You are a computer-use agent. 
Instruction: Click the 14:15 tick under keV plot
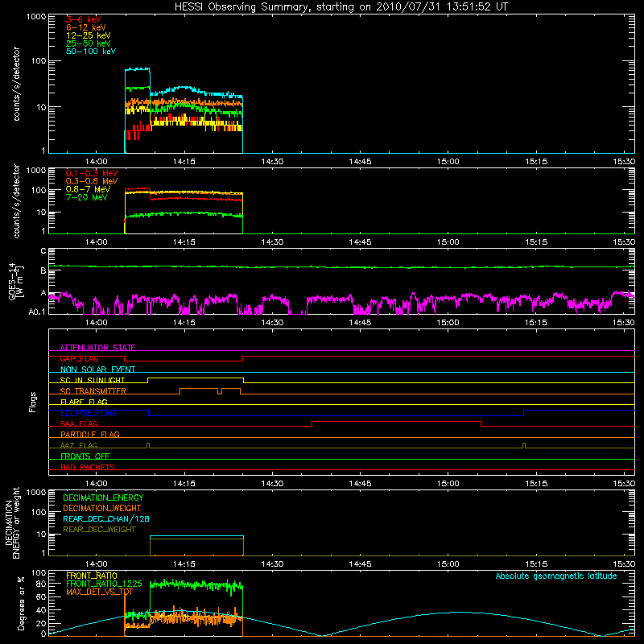[x=184, y=162]
